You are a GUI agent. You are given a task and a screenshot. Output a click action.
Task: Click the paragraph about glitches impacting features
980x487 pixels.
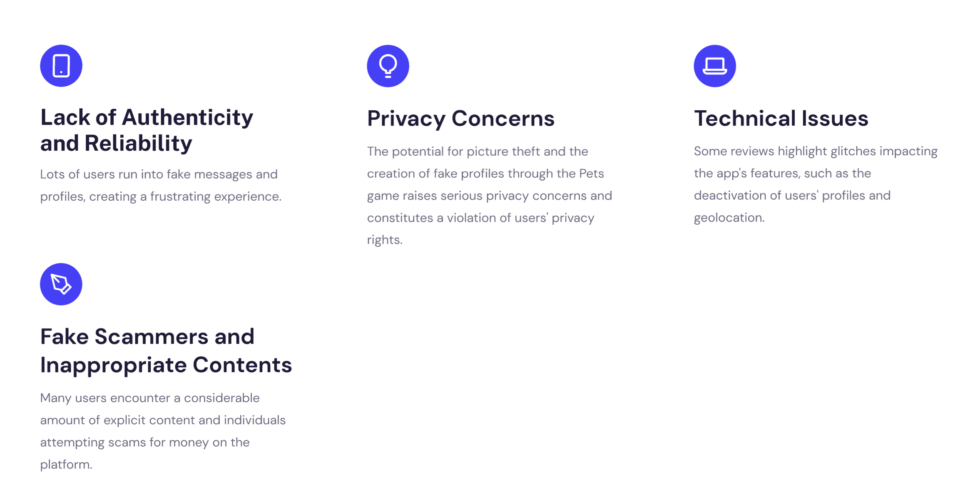[x=816, y=184]
